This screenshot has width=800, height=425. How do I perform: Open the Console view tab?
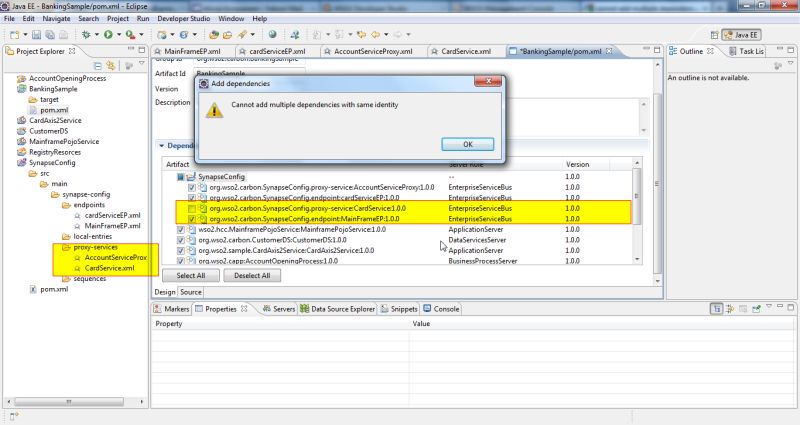pyautogui.click(x=441, y=309)
